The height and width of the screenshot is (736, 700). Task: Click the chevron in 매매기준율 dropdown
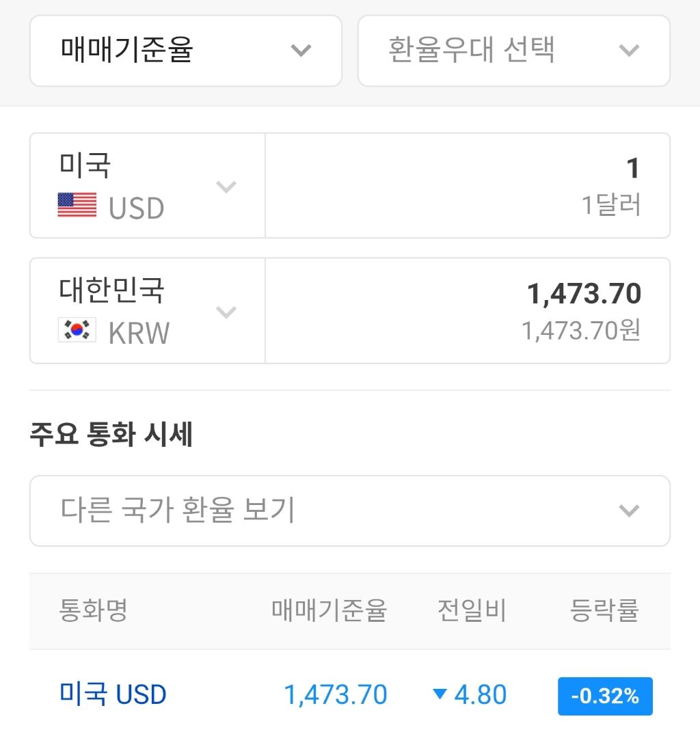tap(301, 50)
